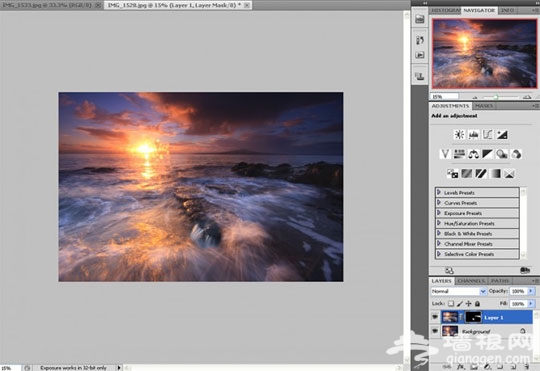Click the Navigator zoom percentage field
Image resolution: width=540 pixels, height=371 pixels.
tap(445, 97)
